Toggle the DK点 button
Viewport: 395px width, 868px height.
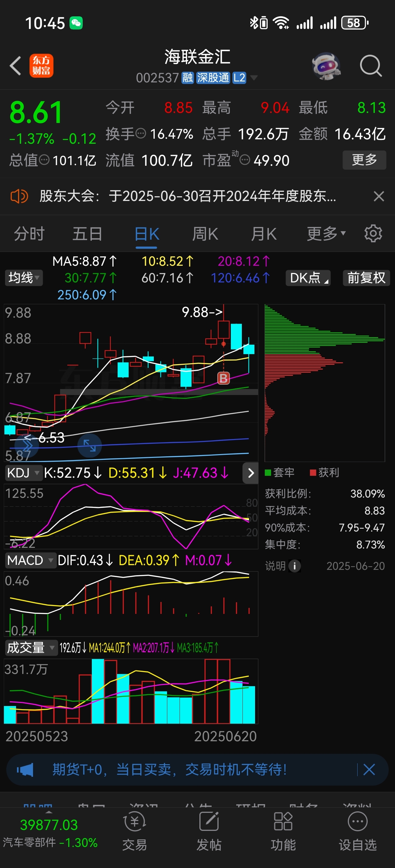tap(308, 278)
